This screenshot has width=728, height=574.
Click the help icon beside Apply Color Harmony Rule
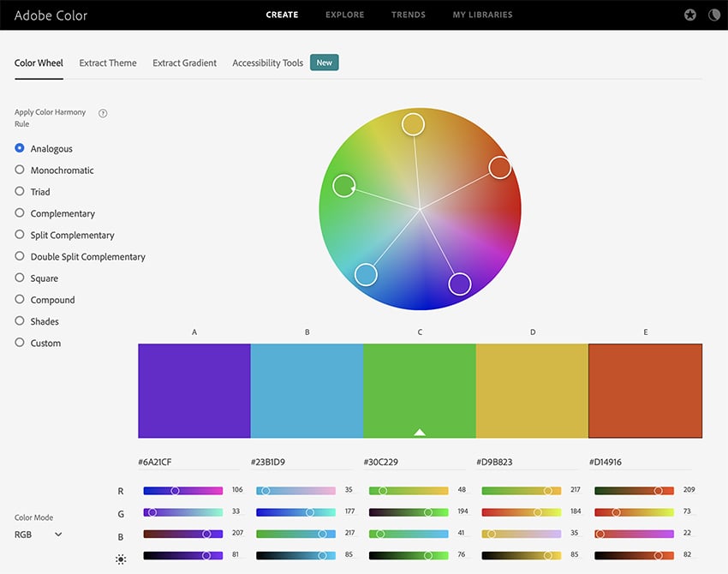(103, 113)
